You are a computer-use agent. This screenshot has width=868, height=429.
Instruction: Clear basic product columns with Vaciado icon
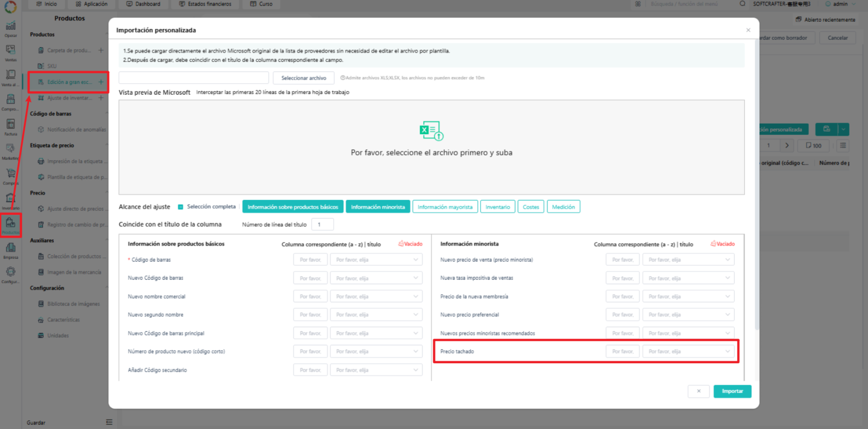coord(410,244)
